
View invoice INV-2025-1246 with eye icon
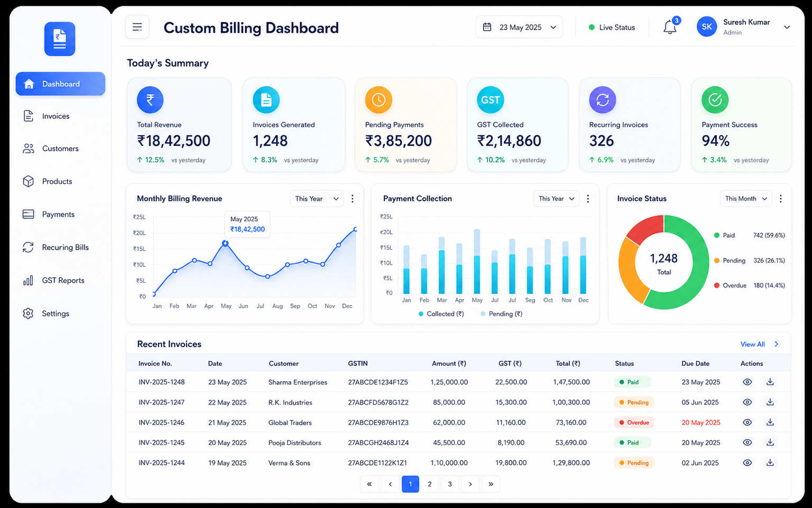[747, 422]
